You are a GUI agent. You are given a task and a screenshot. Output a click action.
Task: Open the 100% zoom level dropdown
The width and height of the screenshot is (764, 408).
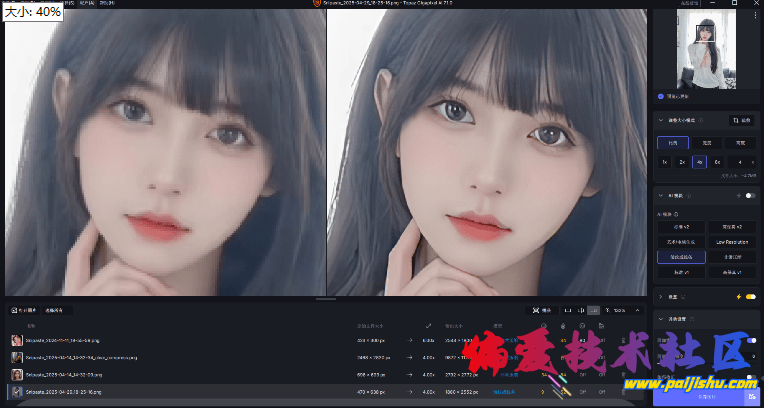pyautogui.click(x=622, y=310)
